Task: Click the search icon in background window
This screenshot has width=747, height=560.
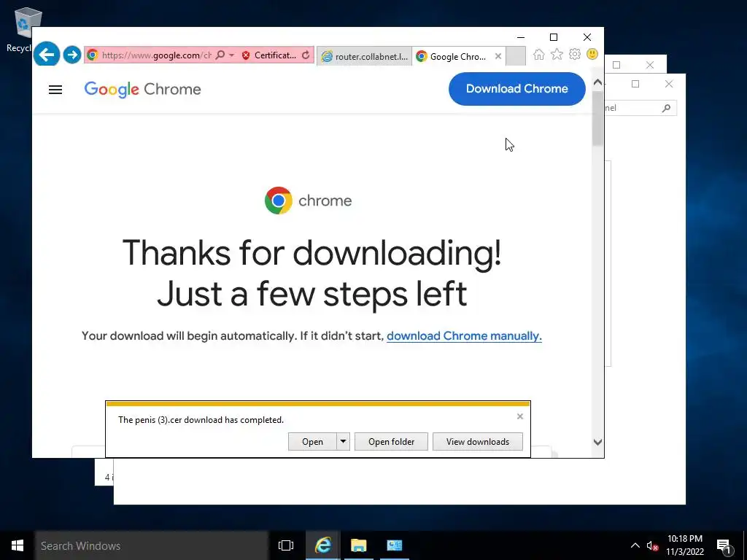Action: [667, 108]
